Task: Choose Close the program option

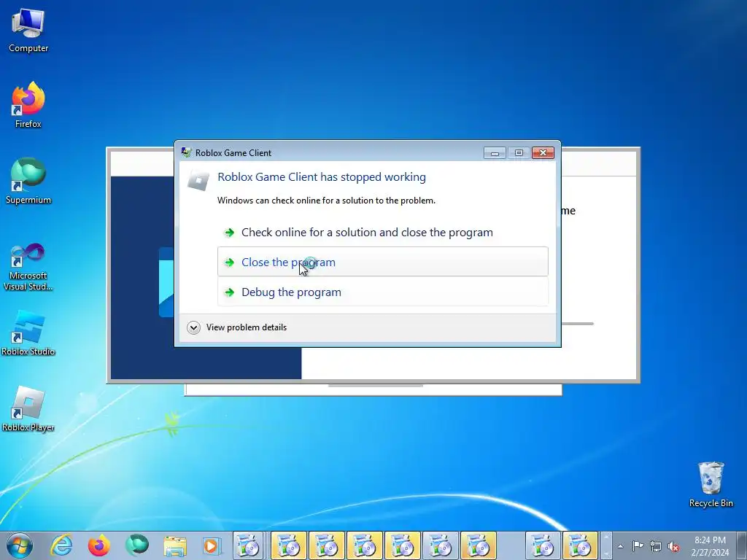Action: tap(382, 262)
